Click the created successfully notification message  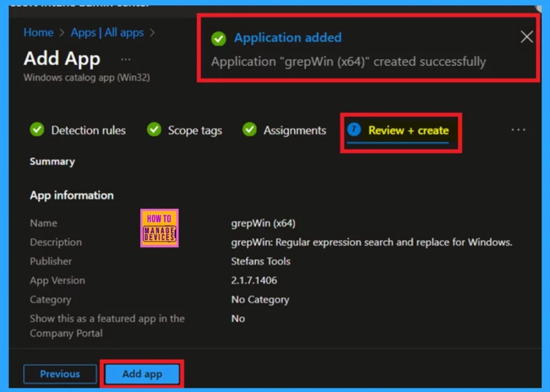pyautogui.click(x=349, y=62)
